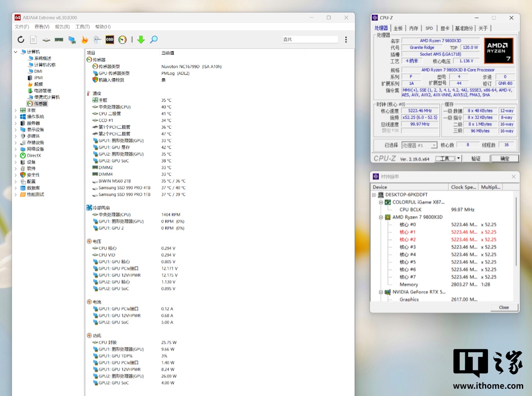Click the 性能测试 tree item
Screen dimensions: 532x396
coord(36,194)
